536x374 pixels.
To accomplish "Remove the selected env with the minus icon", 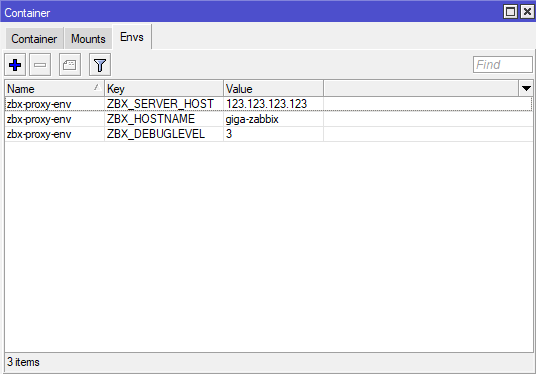I will pos(40,65).
